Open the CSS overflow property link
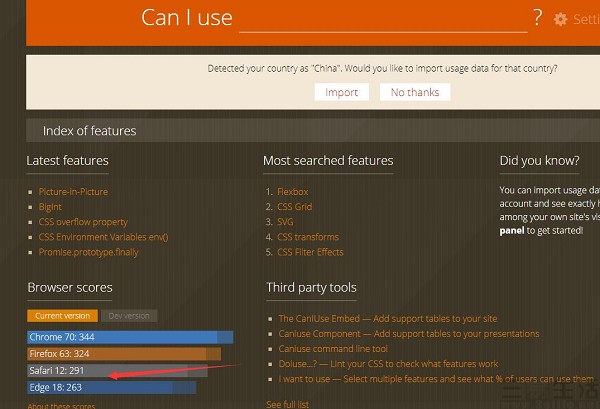600x409 pixels. (83, 222)
